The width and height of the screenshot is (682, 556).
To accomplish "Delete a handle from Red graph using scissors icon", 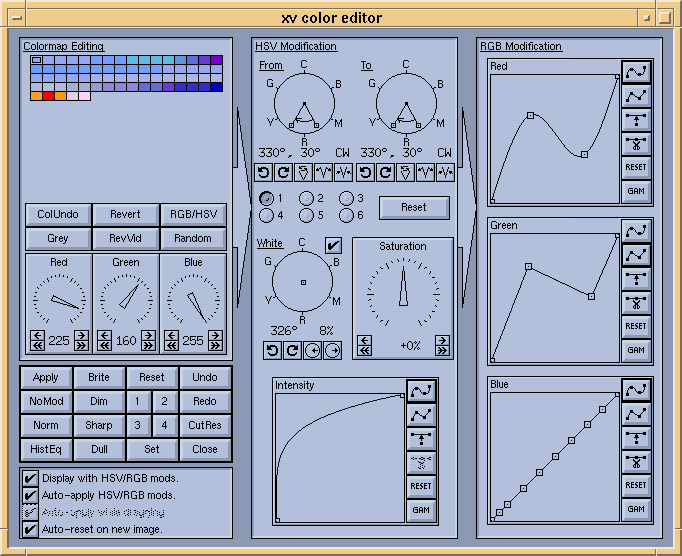I will (x=636, y=143).
